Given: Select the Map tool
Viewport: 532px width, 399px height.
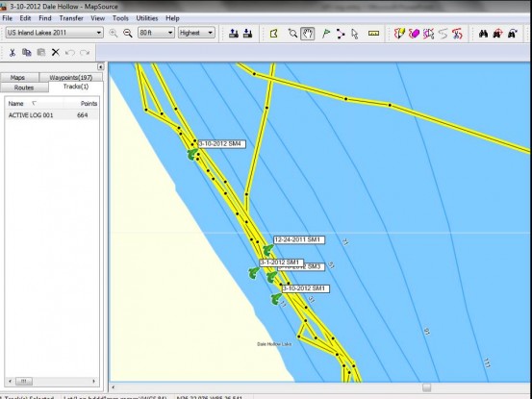Looking at the screenshot, I should tap(274, 34).
